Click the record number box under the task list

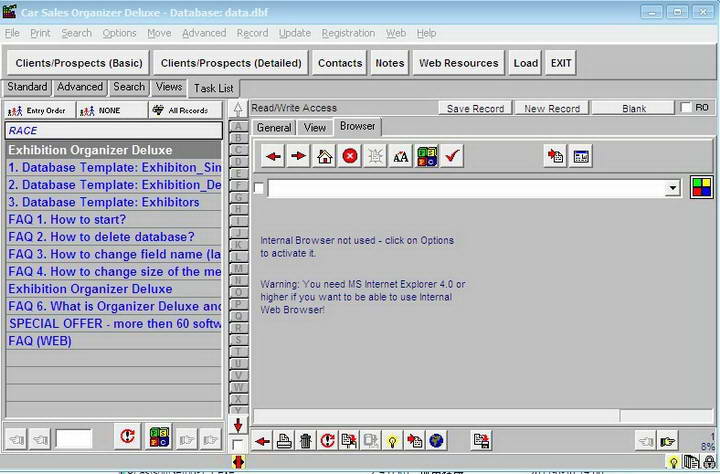pyautogui.click(x=73, y=439)
